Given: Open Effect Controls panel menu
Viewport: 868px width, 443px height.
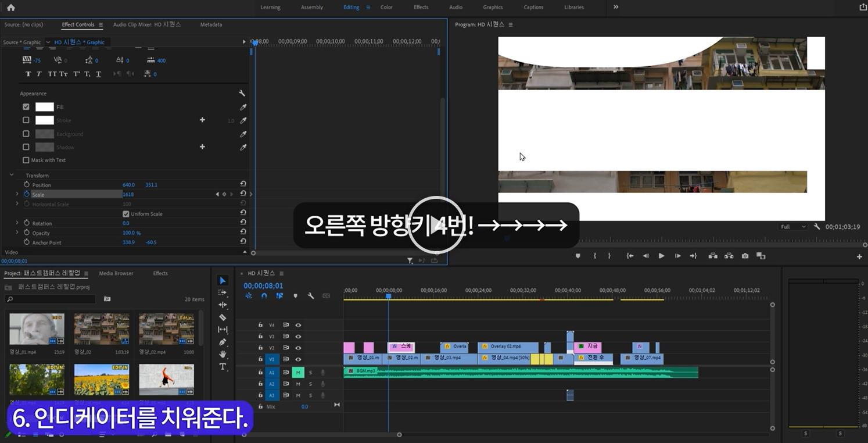Looking at the screenshot, I should pyautogui.click(x=101, y=25).
